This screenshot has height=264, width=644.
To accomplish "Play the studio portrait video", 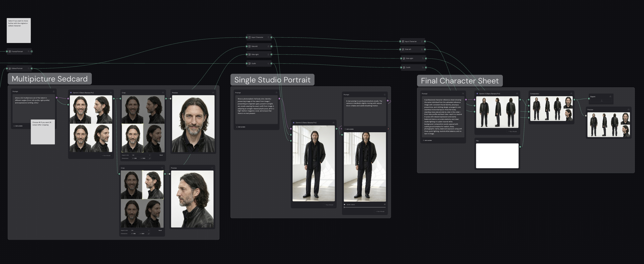I will (x=345, y=205).
